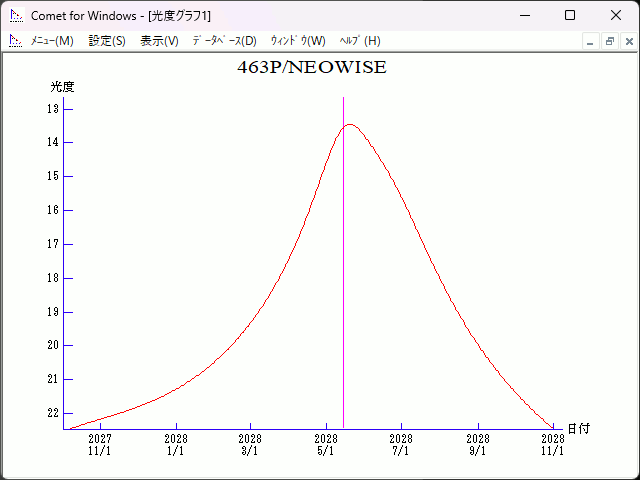Open the 設定(S) settings menu
Screen dimensions: 640x480
point(107,41)
